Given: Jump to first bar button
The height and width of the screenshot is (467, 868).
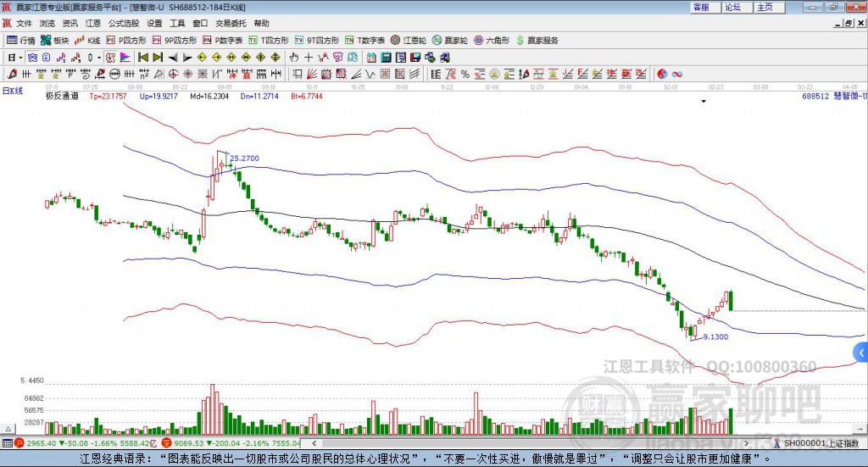Looking at the screenshot, I should click(x=142, y=58).
